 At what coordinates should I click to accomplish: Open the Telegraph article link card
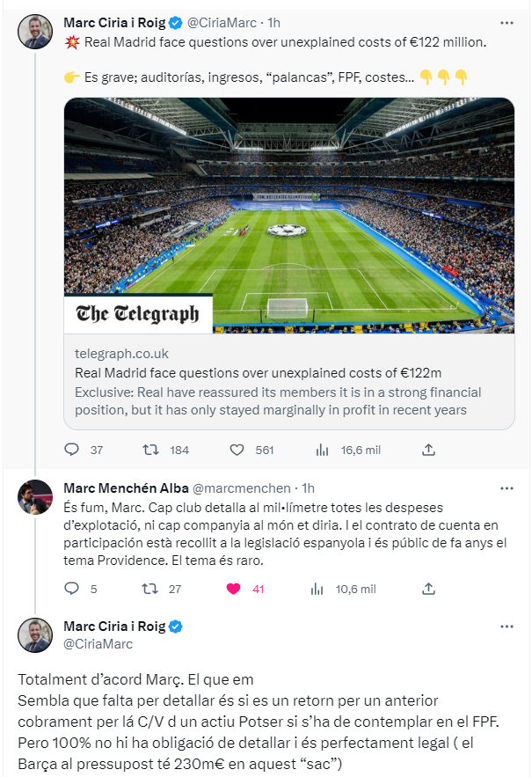tap(288, 380)
